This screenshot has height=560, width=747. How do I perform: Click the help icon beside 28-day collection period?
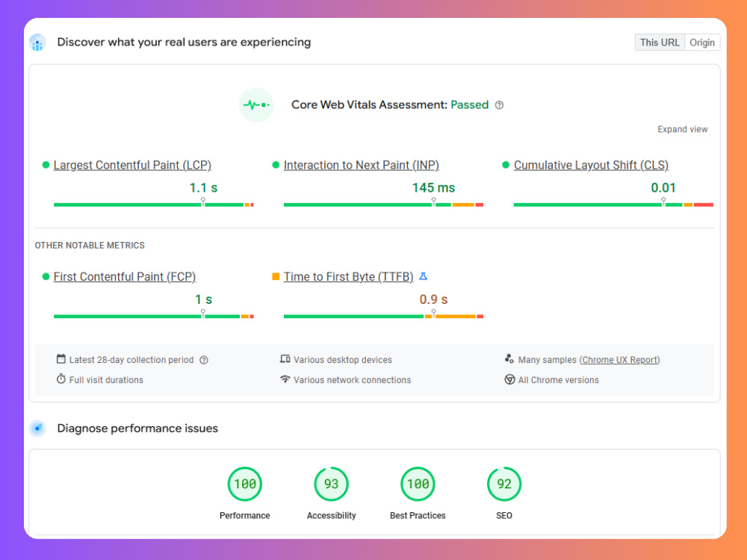[x=204, y=360]
